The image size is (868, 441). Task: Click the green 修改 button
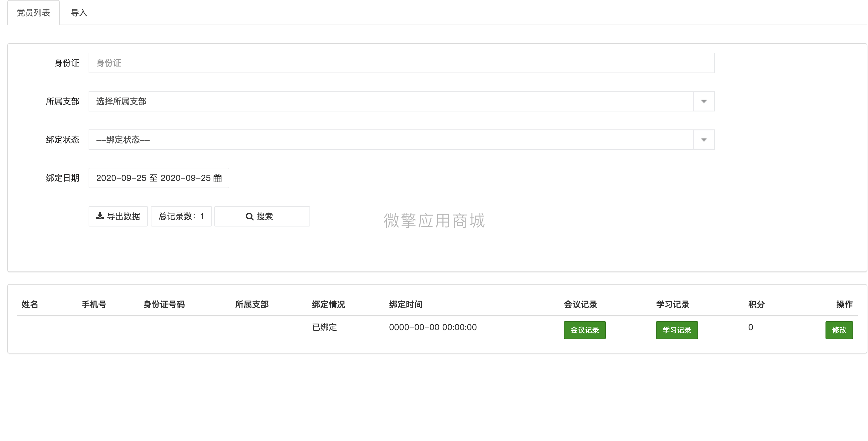[839, 330]
